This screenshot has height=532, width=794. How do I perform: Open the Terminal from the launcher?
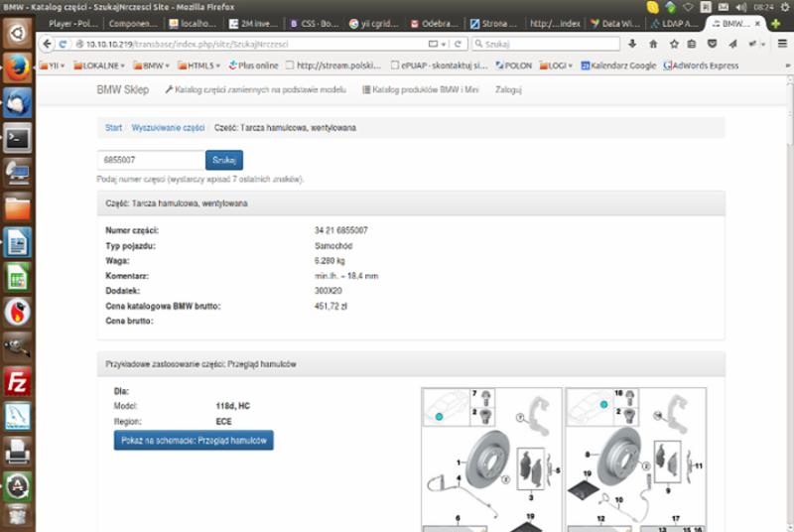[x=18, y=138]
